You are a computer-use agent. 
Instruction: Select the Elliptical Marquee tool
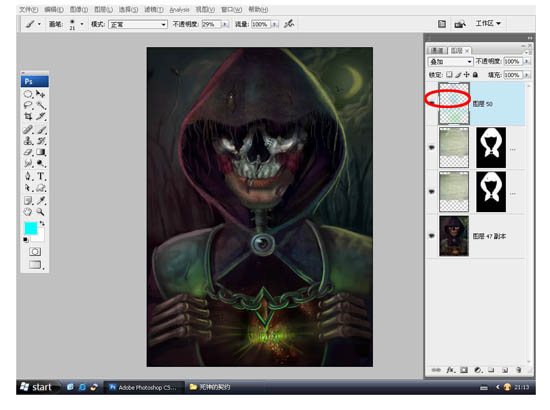click(28, 94)
